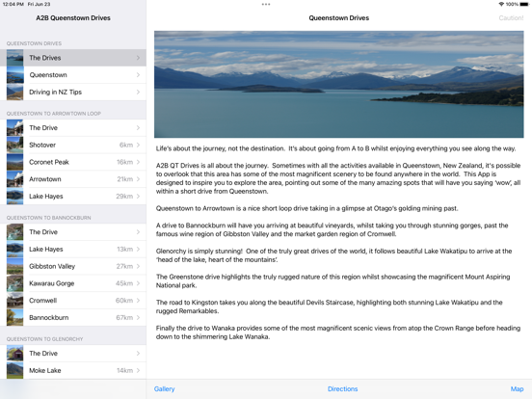Image resolution: width=532 pixels, height=399 pixels.
Task: Open Shotover chevron at 6km
Action: click(138, 145)
